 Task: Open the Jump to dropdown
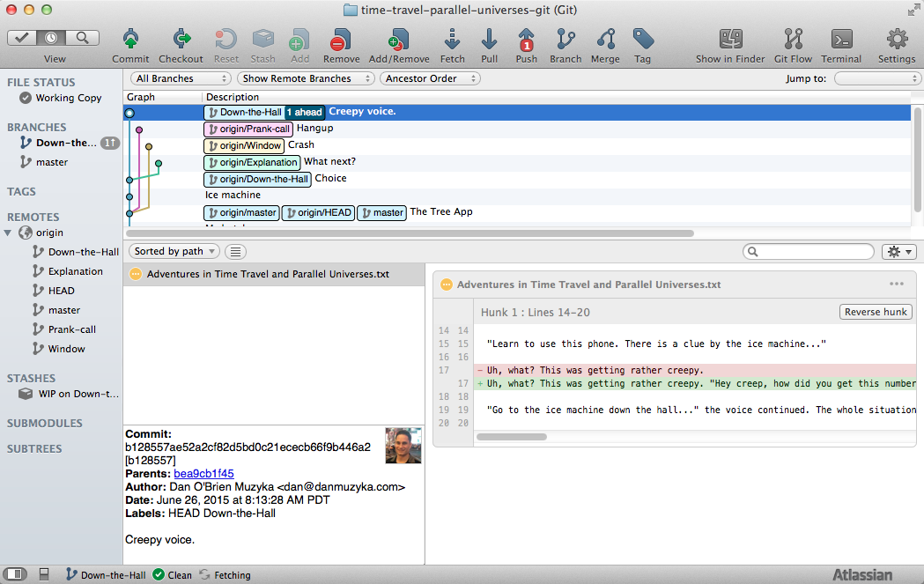[x=877, y=78]
